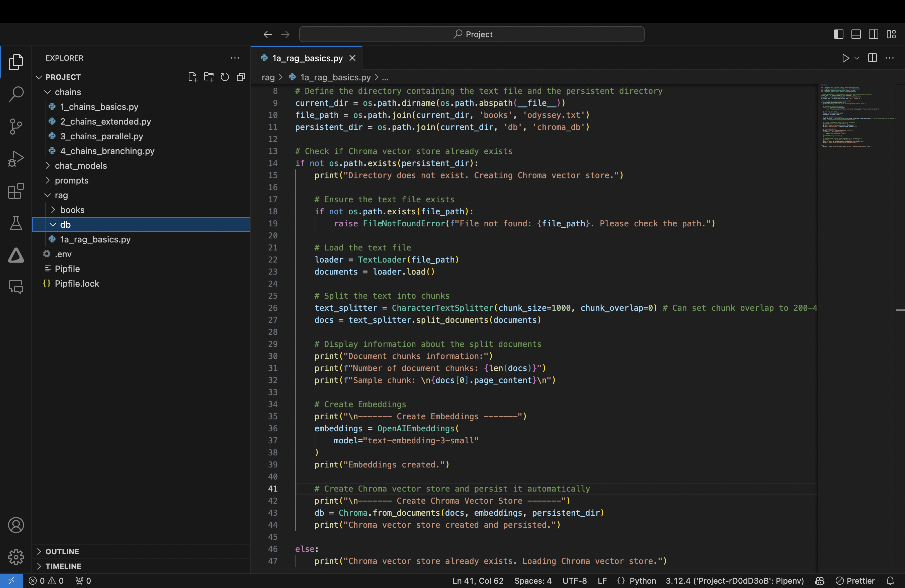This screenshot has width=905, height=588.
Task: Collapse all folders in the Explorer
Action: (241, 77)
